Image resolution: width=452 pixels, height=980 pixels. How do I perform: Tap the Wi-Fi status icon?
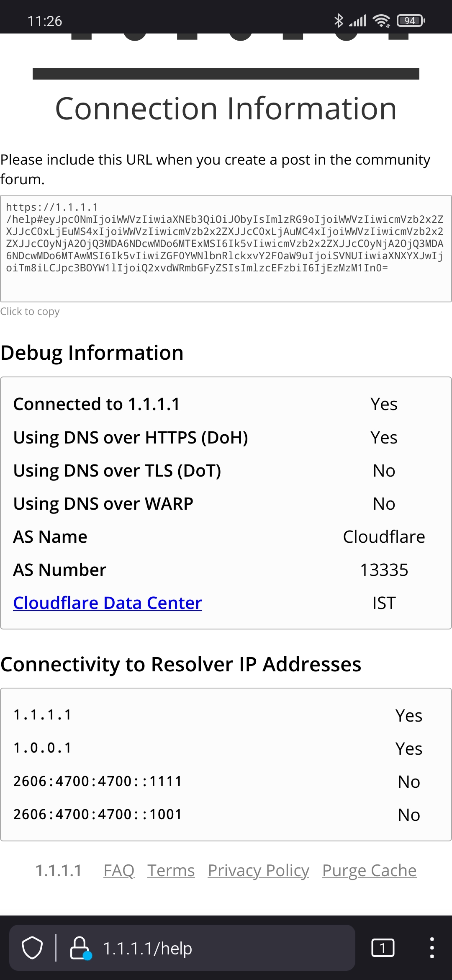click(x=381, y=21)
